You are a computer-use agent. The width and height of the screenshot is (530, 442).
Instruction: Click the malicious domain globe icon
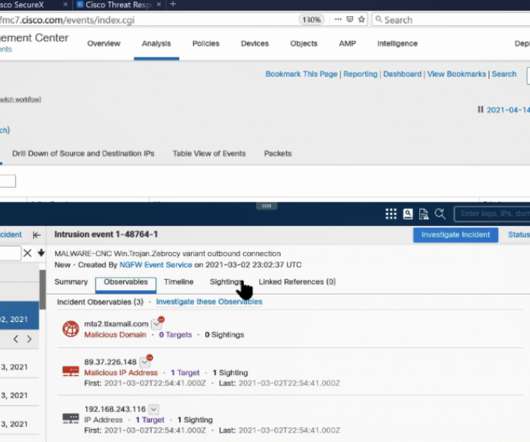tap(71, 329)
